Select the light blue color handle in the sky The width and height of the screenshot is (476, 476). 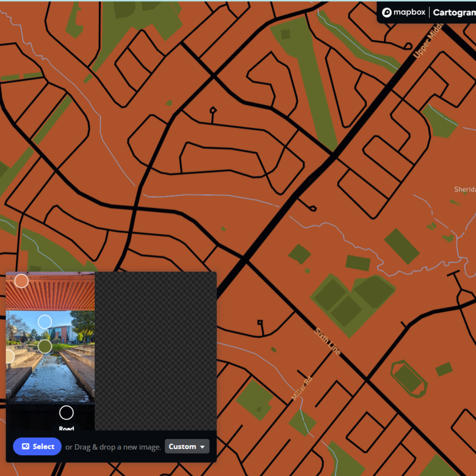(x=45, y=322)
